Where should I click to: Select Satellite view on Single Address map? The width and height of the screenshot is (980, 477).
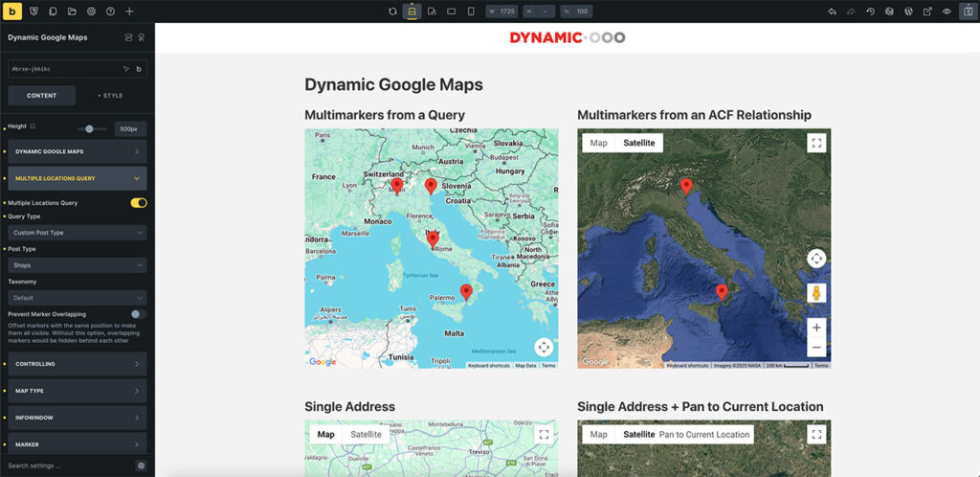point(367,435)
